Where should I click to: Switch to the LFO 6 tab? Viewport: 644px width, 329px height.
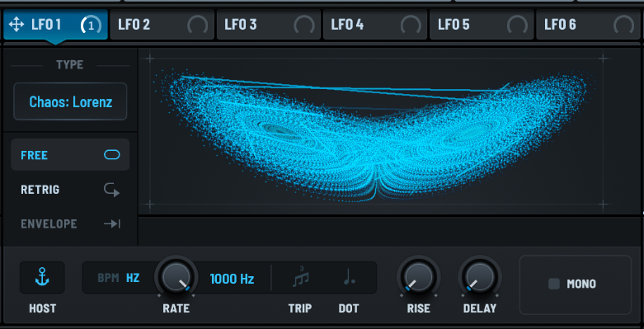(x=588, y=25)
